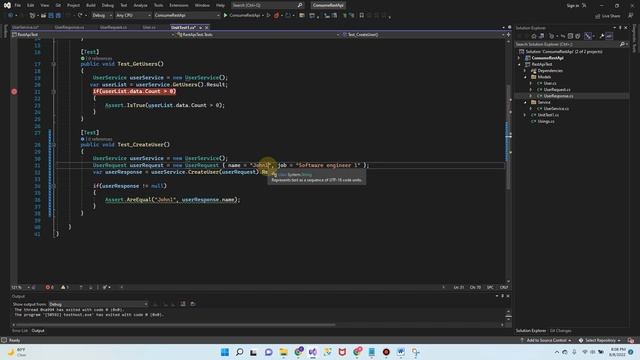The image size is (640, 360).
Task: Switch to the Error List tab
Action: coord(20,331)
